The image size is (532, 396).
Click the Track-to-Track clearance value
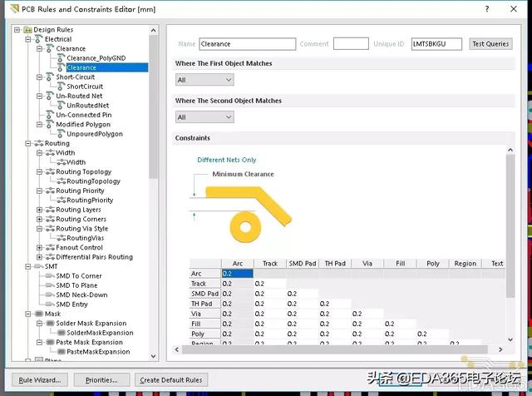(x=259, y=284)
